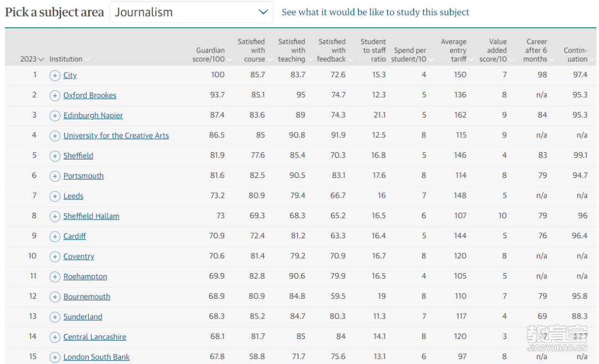Open the Sheffield Hallam link
The height and width of the screenshot is (364, 599).
click(x=92, y=216)
